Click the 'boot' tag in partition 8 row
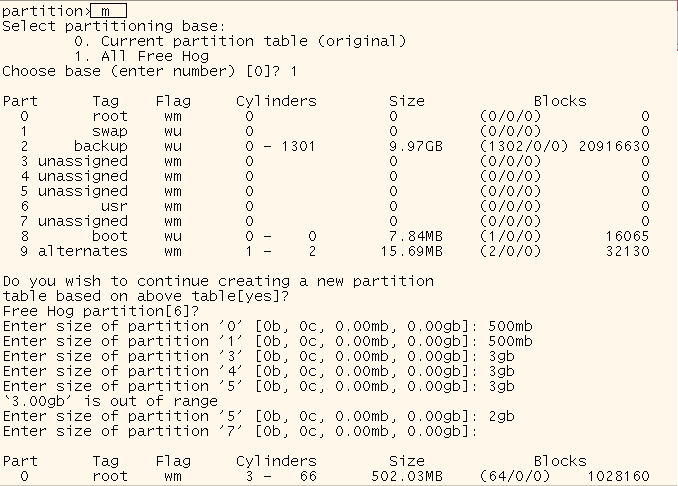The width and height of the screenshot is (678, 486). [110, 236]
